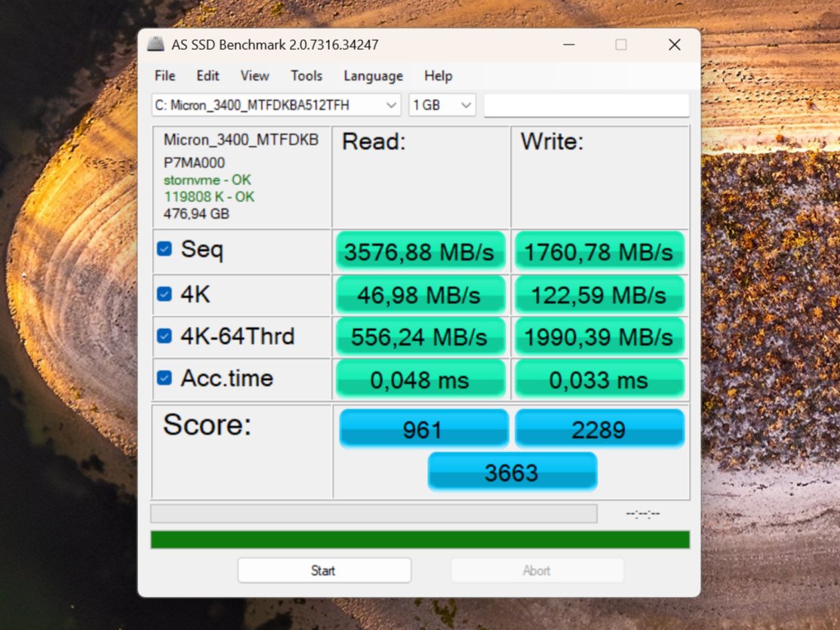The height and width of the screenshot is (630, 840).
Task: Click the AS SSD Benchmark title bar icon
Action: (155, 45)
